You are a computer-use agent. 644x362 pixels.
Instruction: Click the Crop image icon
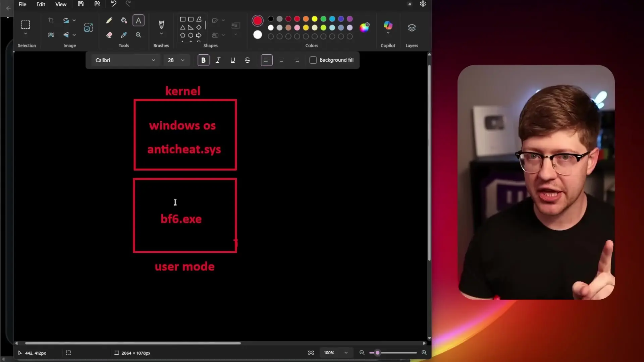point(51,20)
